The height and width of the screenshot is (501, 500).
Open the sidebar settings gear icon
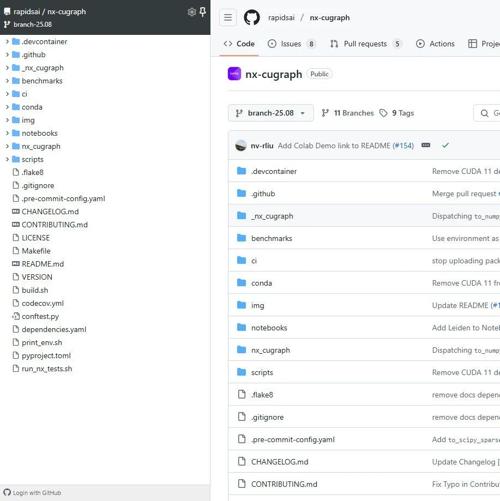tap(192, 12)
